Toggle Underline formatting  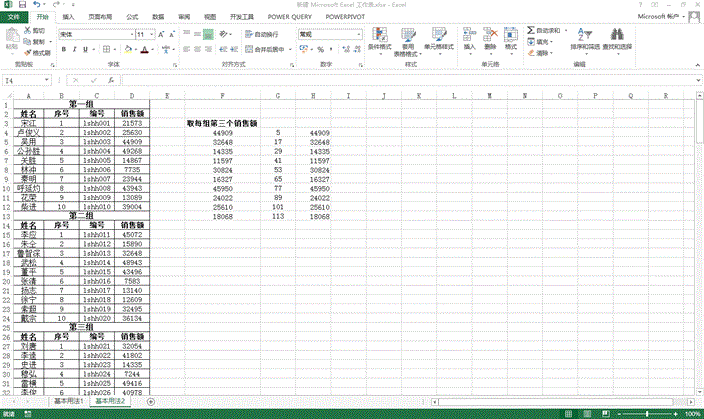tap(85, 49)
